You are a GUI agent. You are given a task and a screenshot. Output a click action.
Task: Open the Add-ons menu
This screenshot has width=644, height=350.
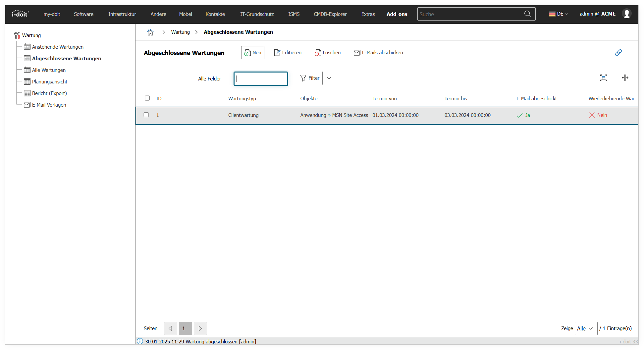397,14
